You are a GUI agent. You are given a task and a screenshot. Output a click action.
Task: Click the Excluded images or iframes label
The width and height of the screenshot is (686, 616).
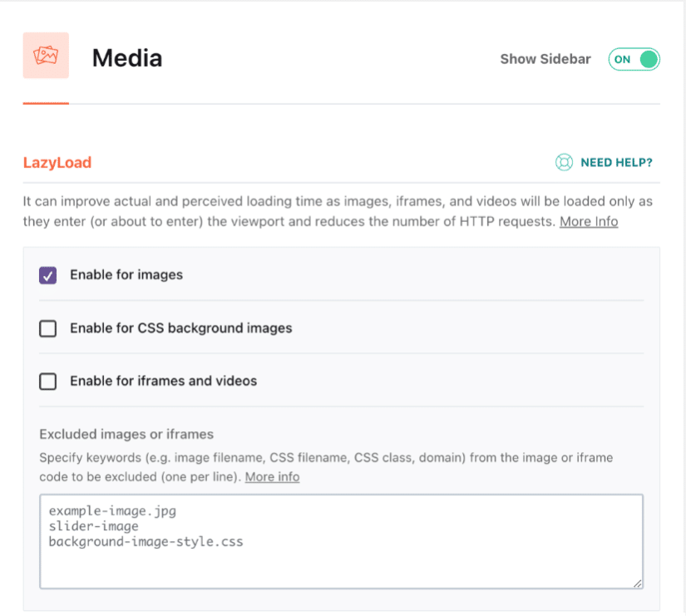pos(126,434)
